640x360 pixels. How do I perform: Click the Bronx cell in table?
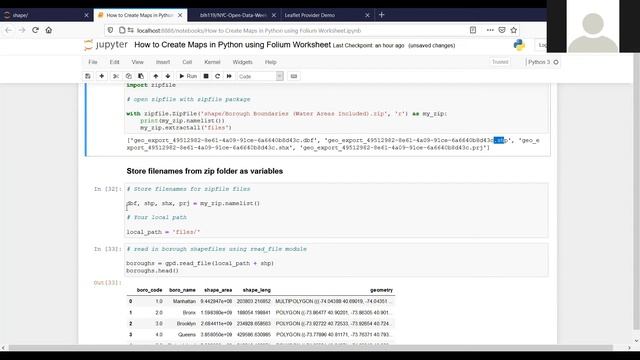(189, 313)
